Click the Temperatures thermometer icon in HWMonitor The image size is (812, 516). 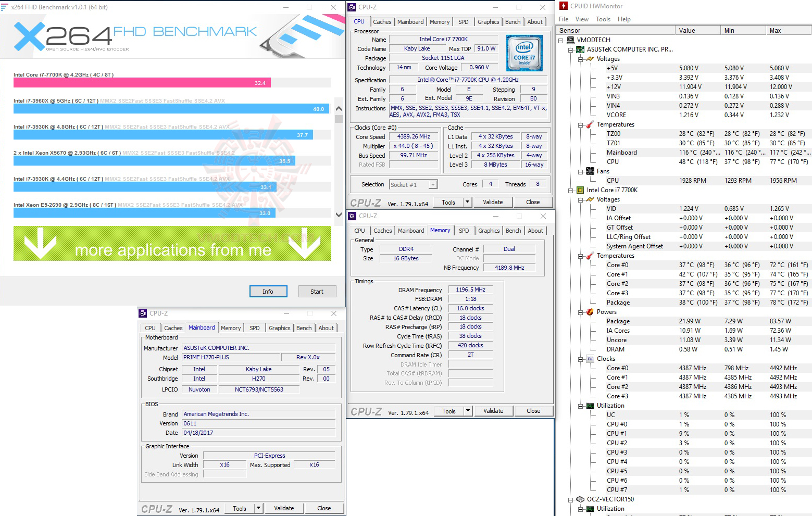point(589,124)
